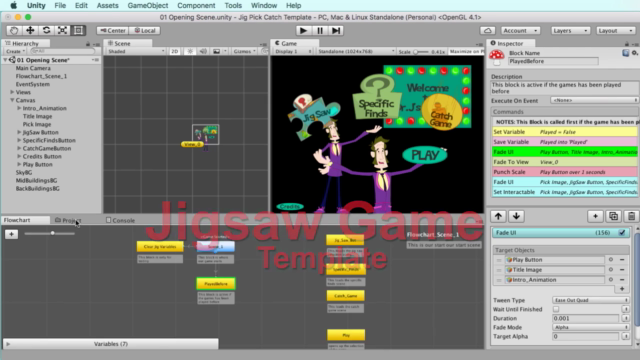Open Layout dropdown
Image resolution: width=640 pixels, height=360 pixels.
(x=616, y=31)
